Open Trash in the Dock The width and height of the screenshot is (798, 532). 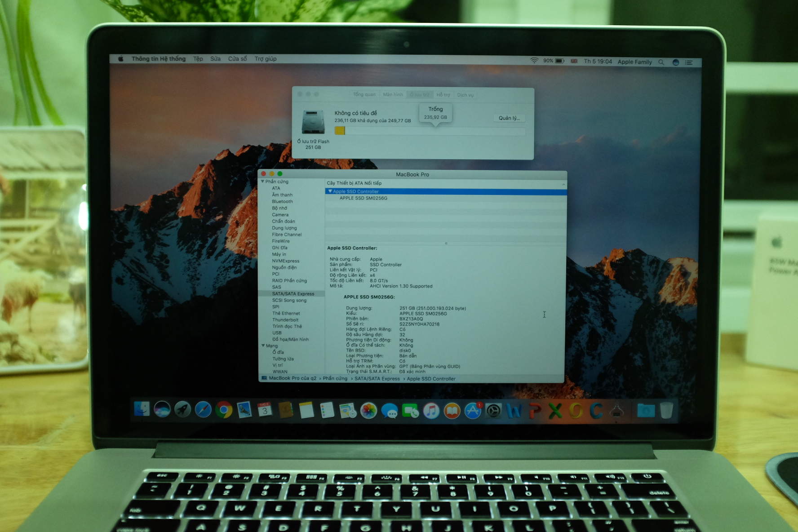[666, 410]
